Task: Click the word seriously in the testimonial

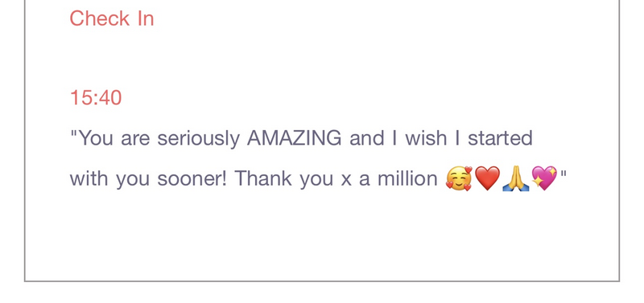Action: coord(198,138)
